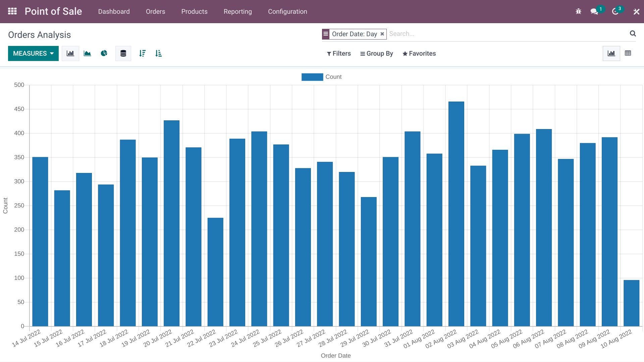Open the Configuration menu
The image size is (644, 362).
(287, 11)
